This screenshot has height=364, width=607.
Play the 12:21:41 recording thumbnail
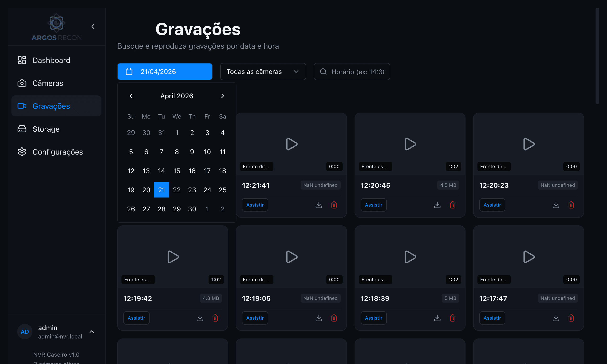click(292, 144)
